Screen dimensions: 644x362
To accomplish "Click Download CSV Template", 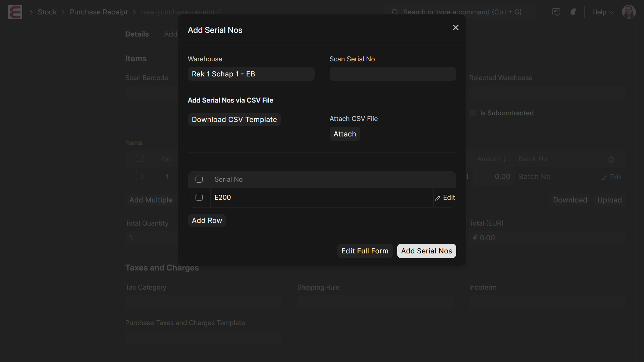I will pyautogui.click(x=234, y=119).
